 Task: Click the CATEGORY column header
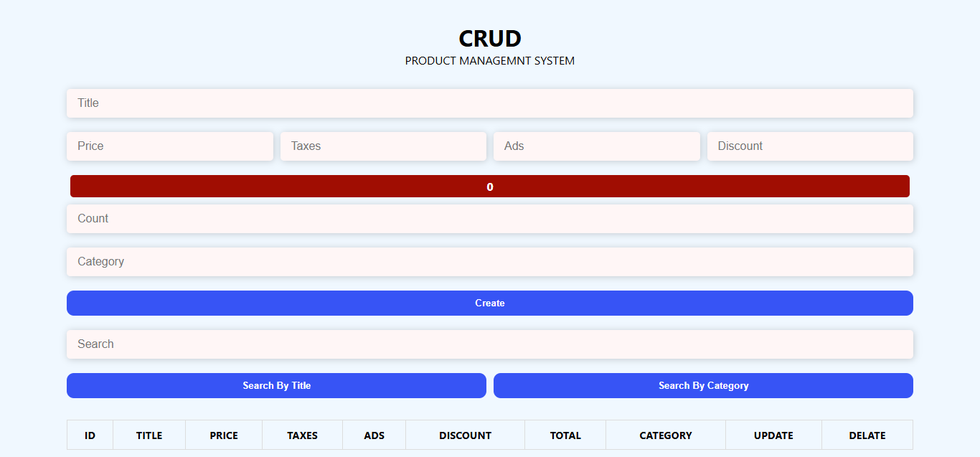coord(665,435)
